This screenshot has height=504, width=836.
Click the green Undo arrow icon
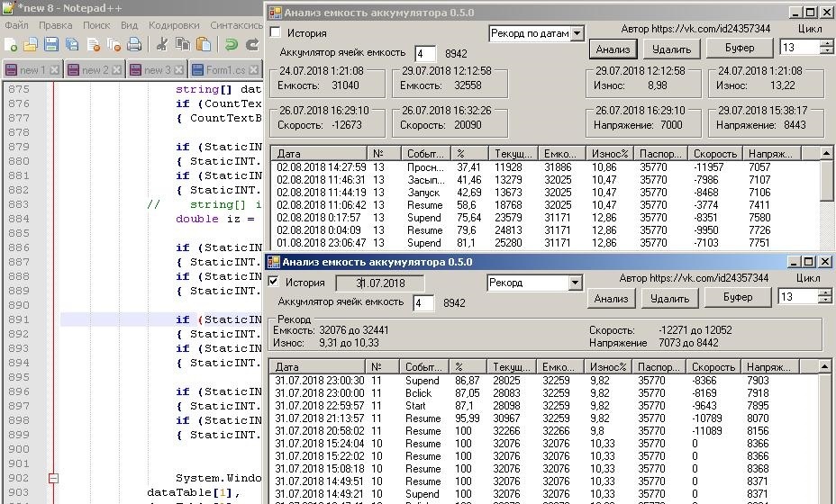[231, 44]
